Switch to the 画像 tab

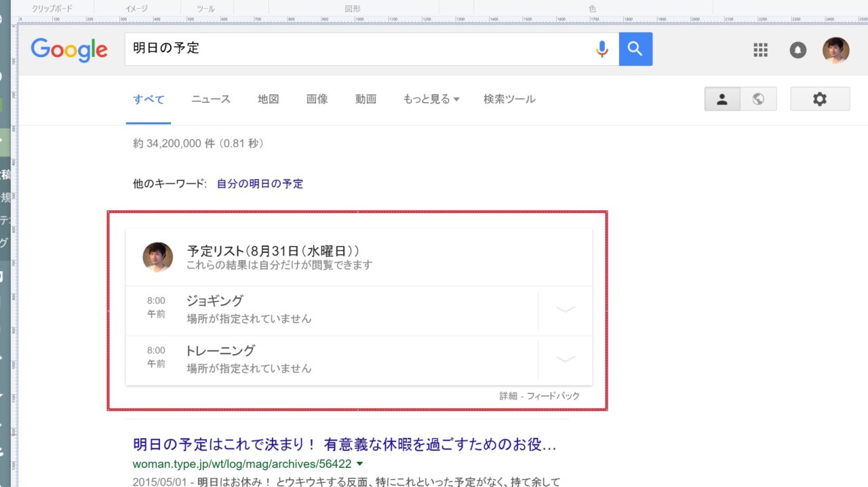pos(317,99)
